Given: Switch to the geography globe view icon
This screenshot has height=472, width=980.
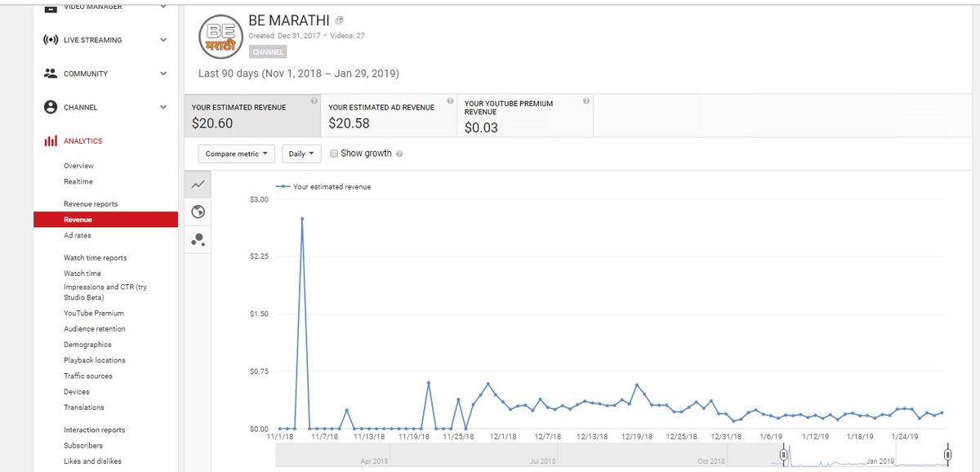Looking at the screenshot, I should (x=198, y=212).
